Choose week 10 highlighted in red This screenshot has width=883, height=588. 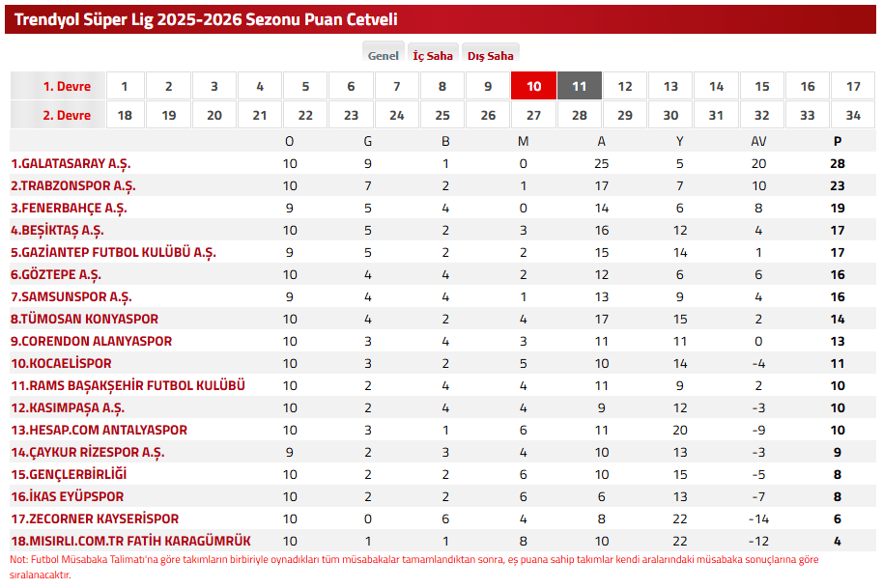click(x=534, y=86)
